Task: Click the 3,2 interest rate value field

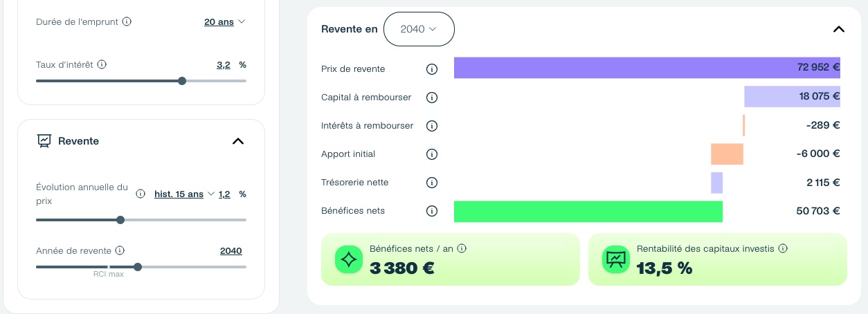Action: click(x=224, y=65)
